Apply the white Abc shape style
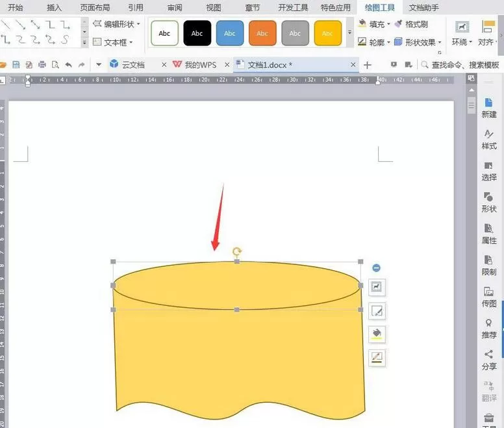Image resolution: width=504 pixels, height=428 pixels. pyautogui.click(x=164, y=33)
